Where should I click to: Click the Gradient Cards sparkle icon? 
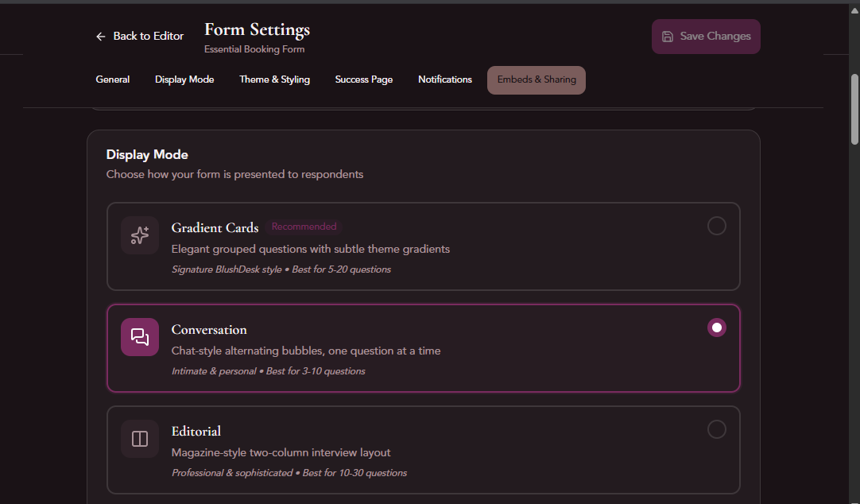click(x=140, y=235)
